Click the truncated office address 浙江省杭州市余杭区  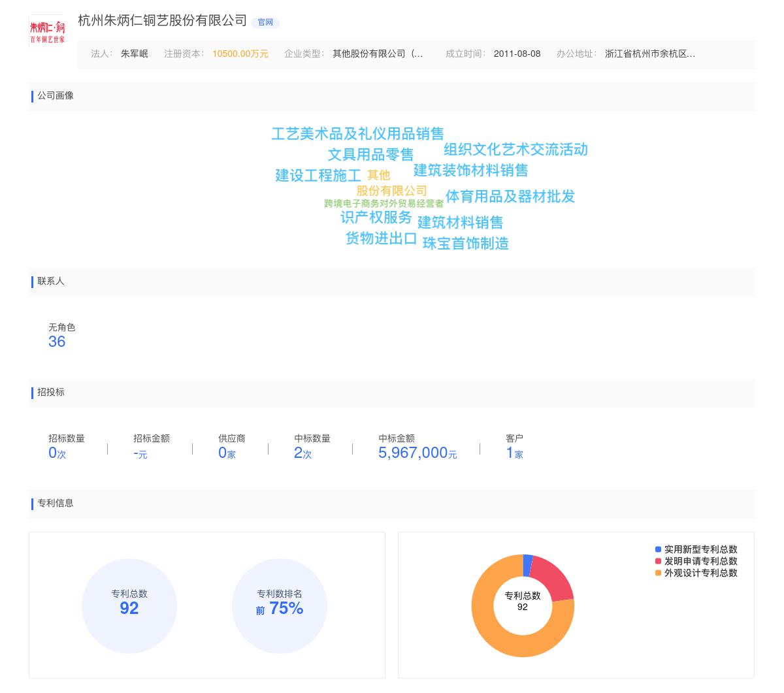pos(650,54)
